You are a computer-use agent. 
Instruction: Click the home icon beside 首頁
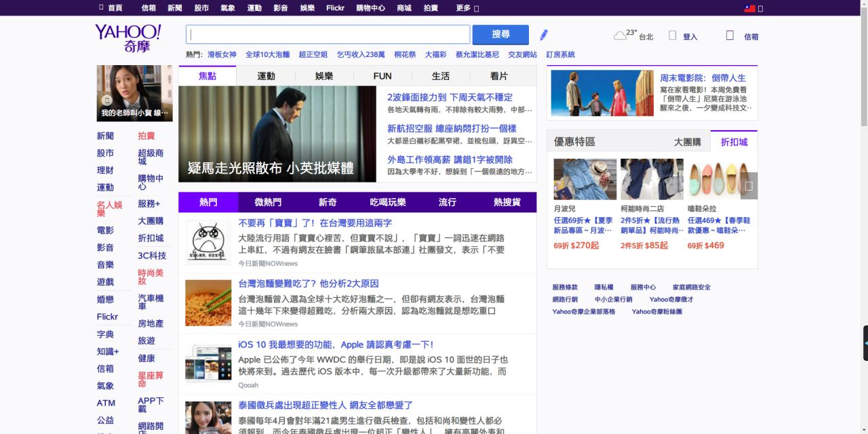click(102, 8)
